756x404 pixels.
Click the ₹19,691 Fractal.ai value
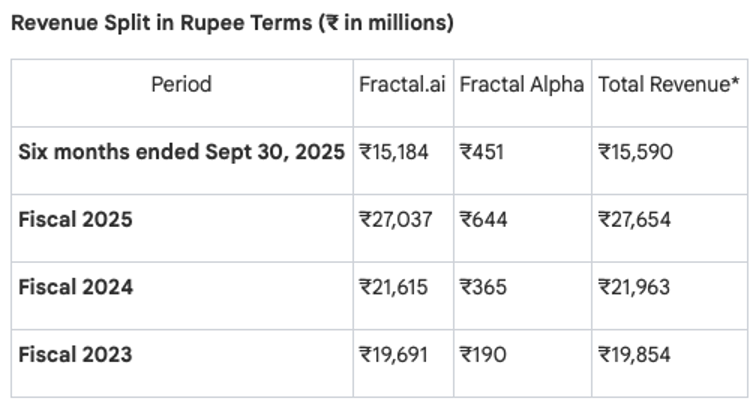[x=393, y=354]
